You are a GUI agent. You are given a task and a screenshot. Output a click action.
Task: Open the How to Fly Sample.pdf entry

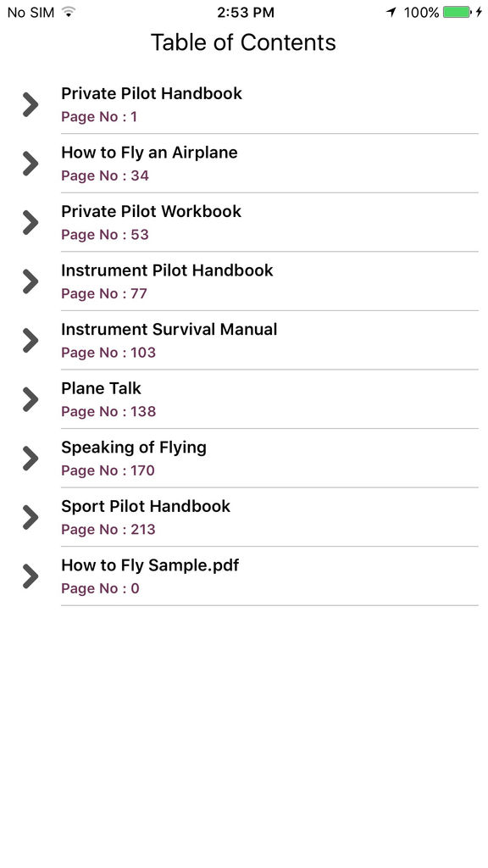(x=244, y=576)
